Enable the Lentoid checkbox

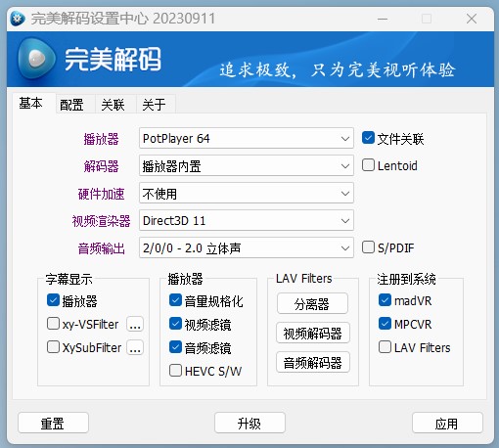coord(368,165)
